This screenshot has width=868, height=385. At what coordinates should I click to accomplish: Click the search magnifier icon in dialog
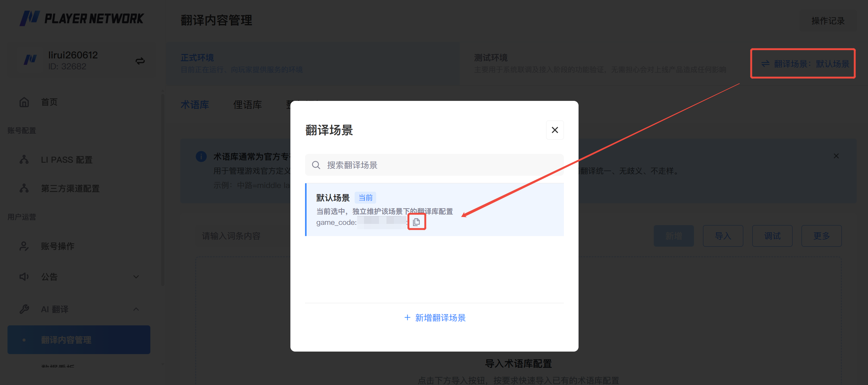316,165
